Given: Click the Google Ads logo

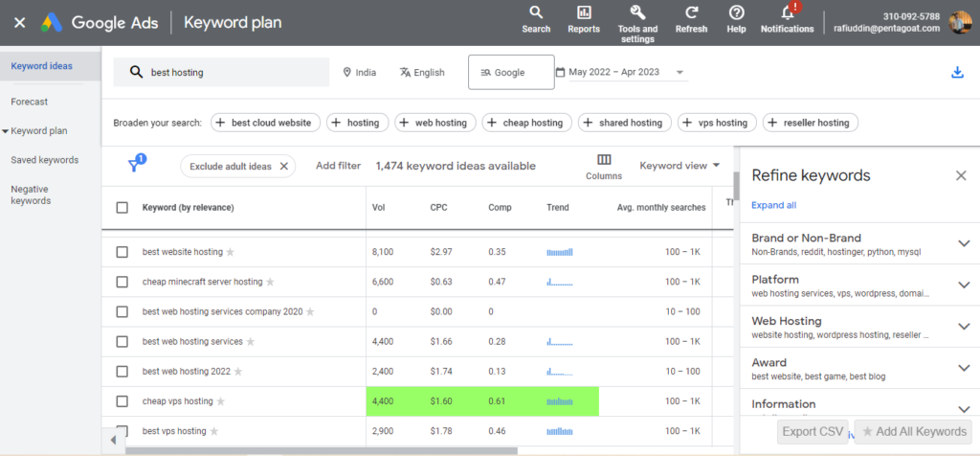Looking at the screenshot, I should click(x=52, y=23).
